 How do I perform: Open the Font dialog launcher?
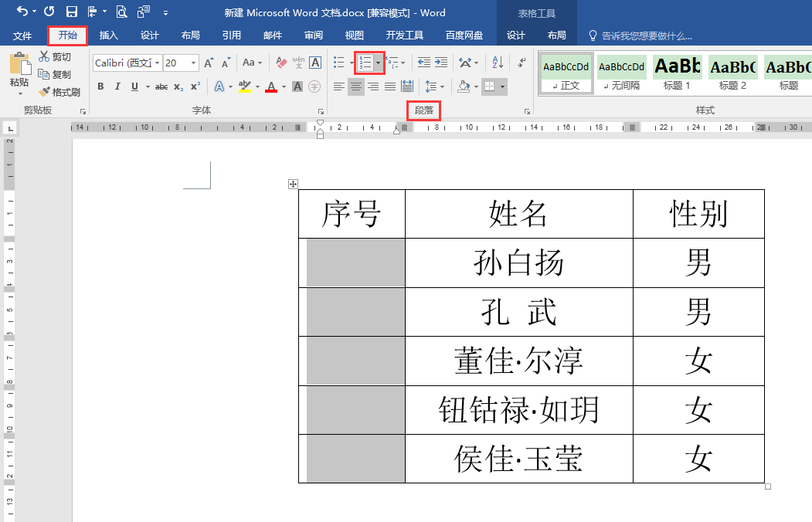click(x=321, y=111)
